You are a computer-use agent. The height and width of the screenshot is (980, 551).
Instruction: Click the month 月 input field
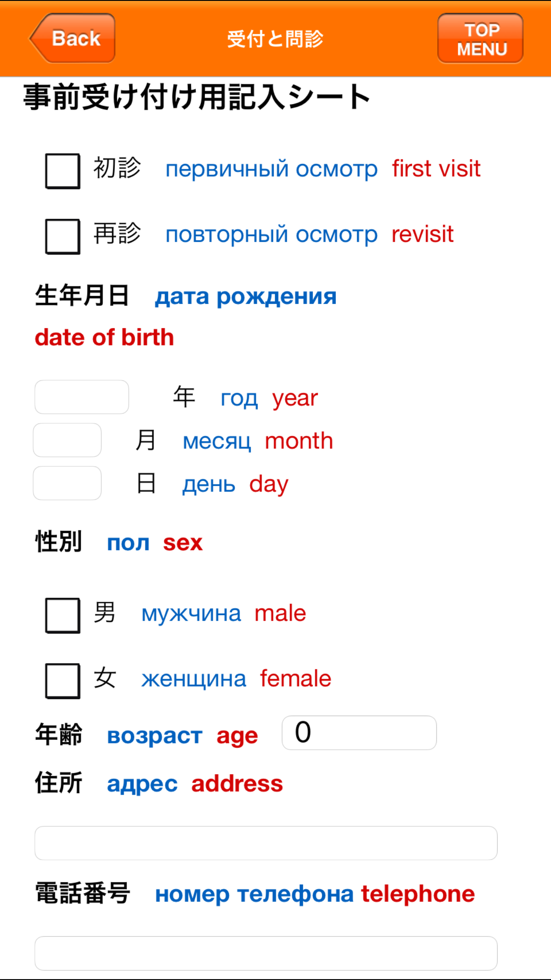pyautogui.click(x=67, y=440)
